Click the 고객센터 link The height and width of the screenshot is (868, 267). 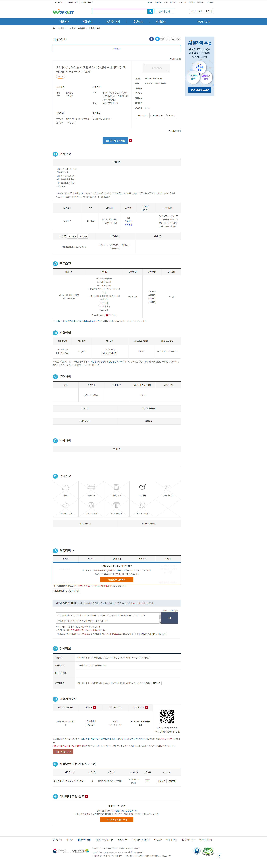tap(191, 2)
